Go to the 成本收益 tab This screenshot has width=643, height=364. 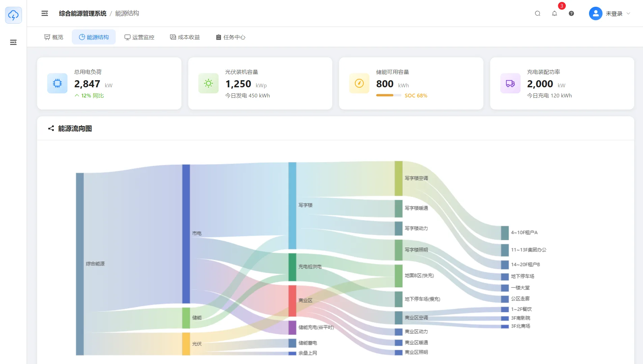click(x=185, y=37)
